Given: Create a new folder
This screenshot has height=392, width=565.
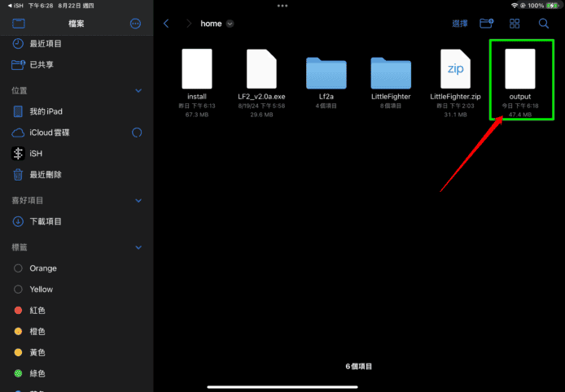Looking at the screenshot, I should coord(487,24).
